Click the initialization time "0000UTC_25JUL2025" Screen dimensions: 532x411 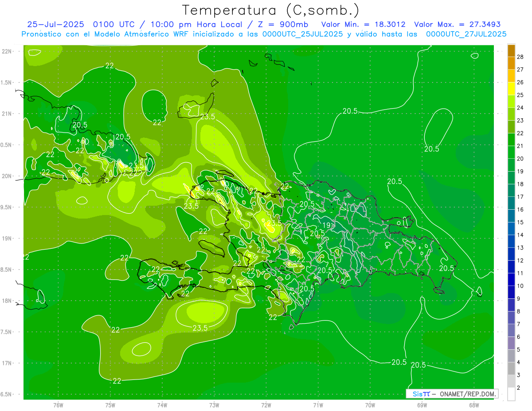(302, 34)
